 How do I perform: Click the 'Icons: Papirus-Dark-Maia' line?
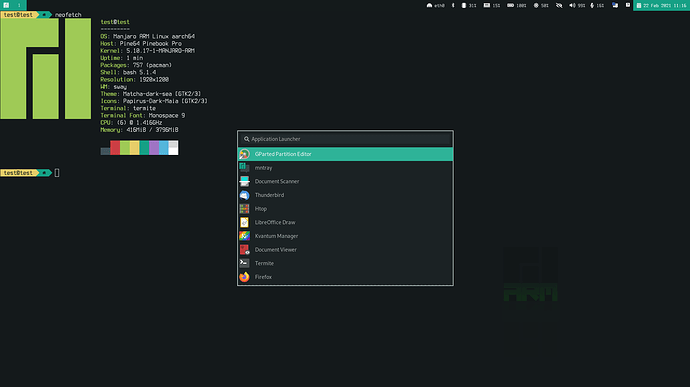click(x=154, y=101)
